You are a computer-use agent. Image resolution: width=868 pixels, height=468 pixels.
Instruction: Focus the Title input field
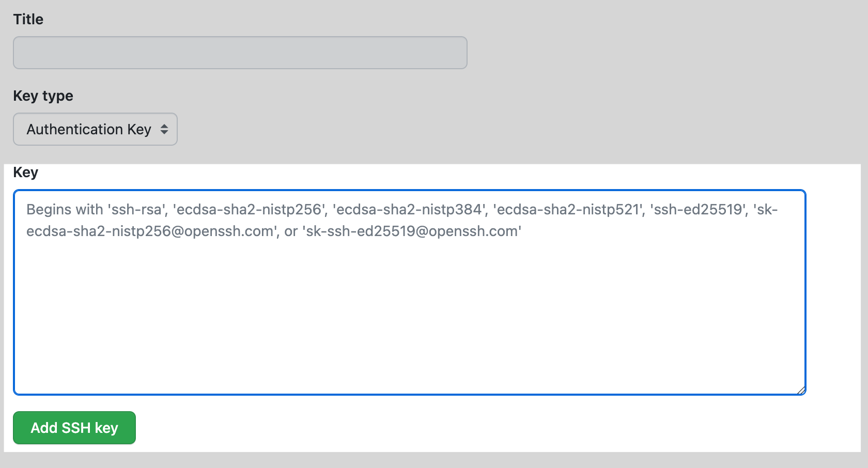coord(240,53)
